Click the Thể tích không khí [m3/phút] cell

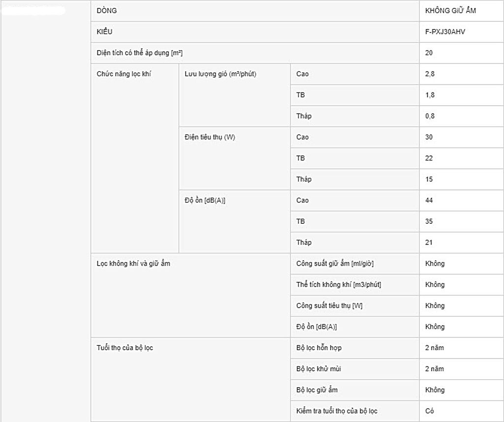pyautogui.click(x=355, y=285)
